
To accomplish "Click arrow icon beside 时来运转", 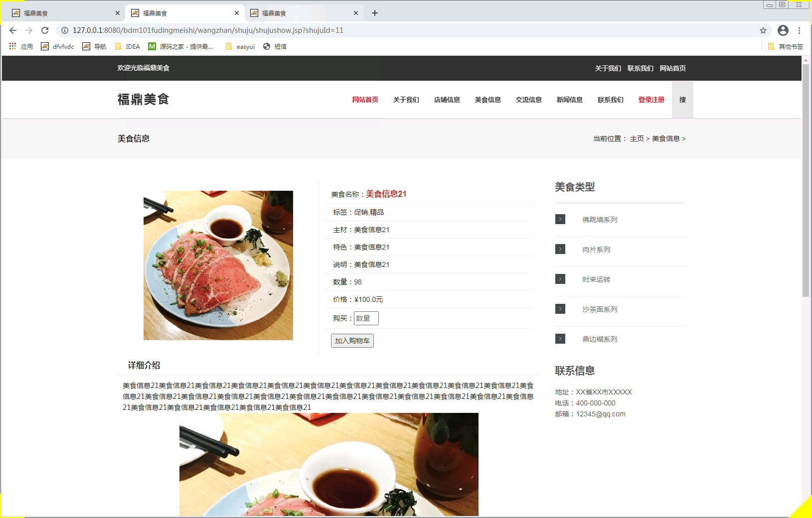I will click(x=560, y=279).
